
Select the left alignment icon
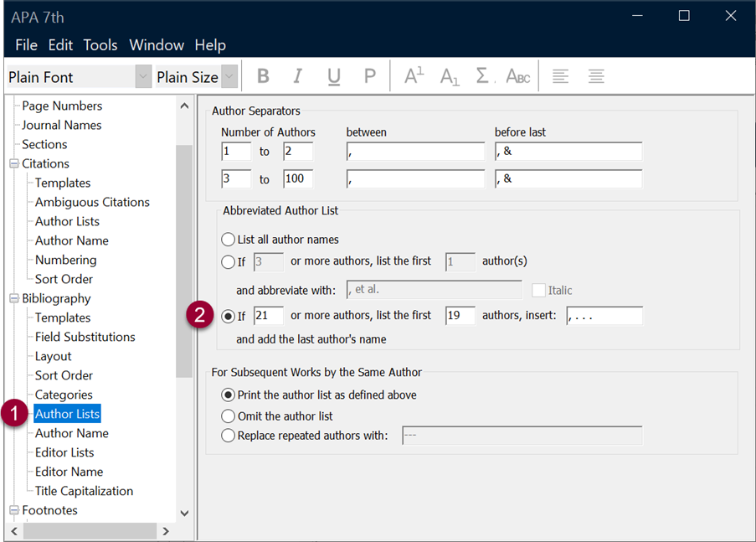(x=560, y=75)
